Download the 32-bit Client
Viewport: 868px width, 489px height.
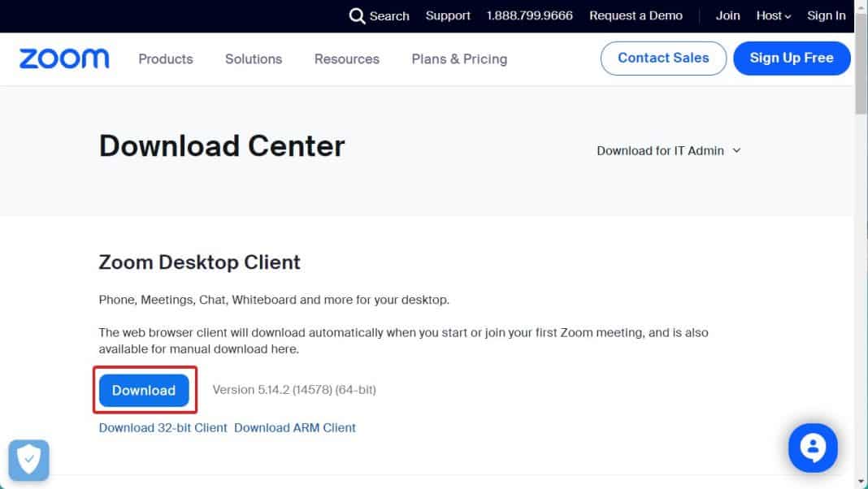[x=162, y=427]
